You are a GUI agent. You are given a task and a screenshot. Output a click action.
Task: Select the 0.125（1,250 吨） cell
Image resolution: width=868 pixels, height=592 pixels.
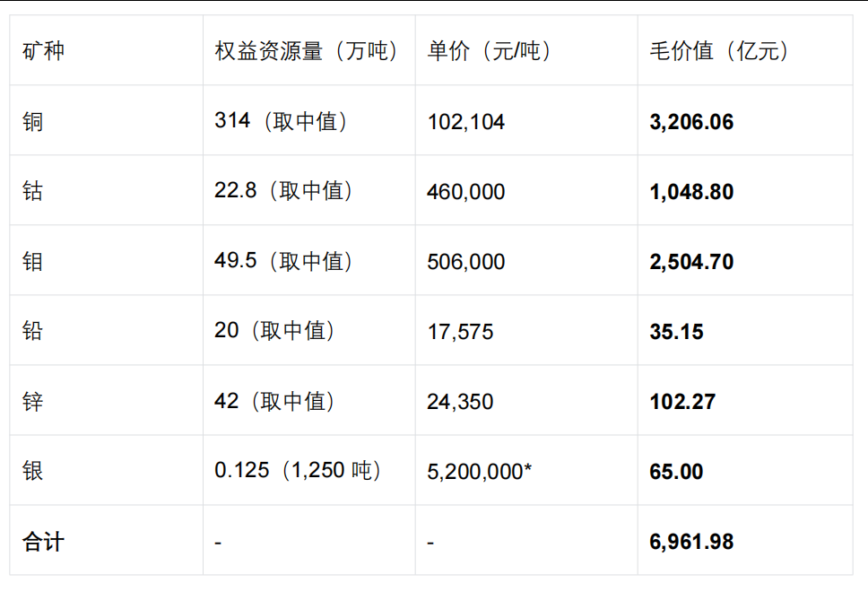click(x=298, y=471)
